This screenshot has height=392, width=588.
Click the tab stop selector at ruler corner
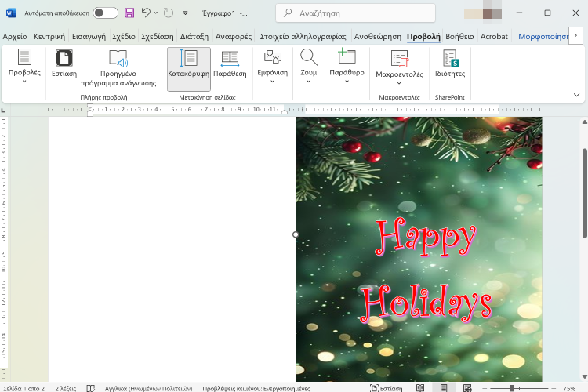coord(3,111)
